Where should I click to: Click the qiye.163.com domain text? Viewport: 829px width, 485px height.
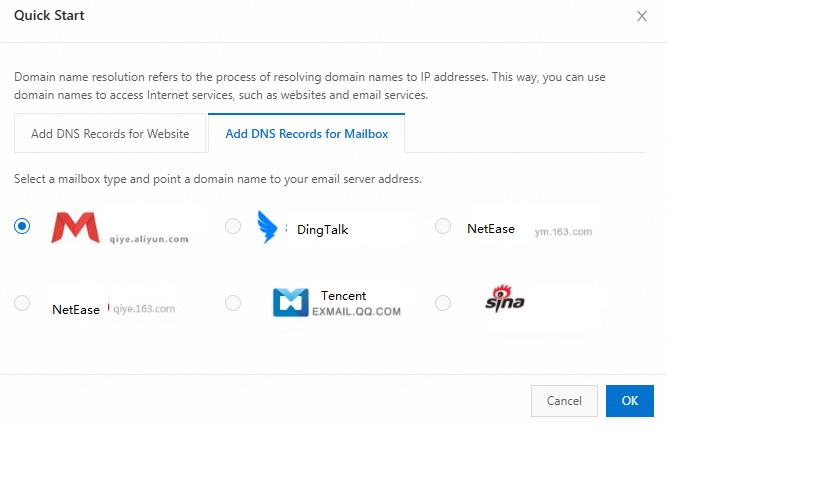tap(144, 309)
